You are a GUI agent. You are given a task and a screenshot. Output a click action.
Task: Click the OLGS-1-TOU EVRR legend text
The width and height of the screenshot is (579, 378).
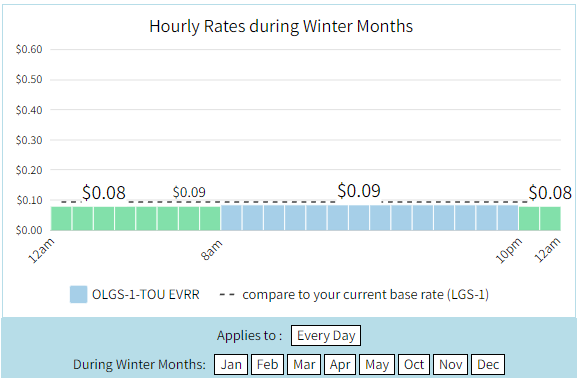coord(145,295)
